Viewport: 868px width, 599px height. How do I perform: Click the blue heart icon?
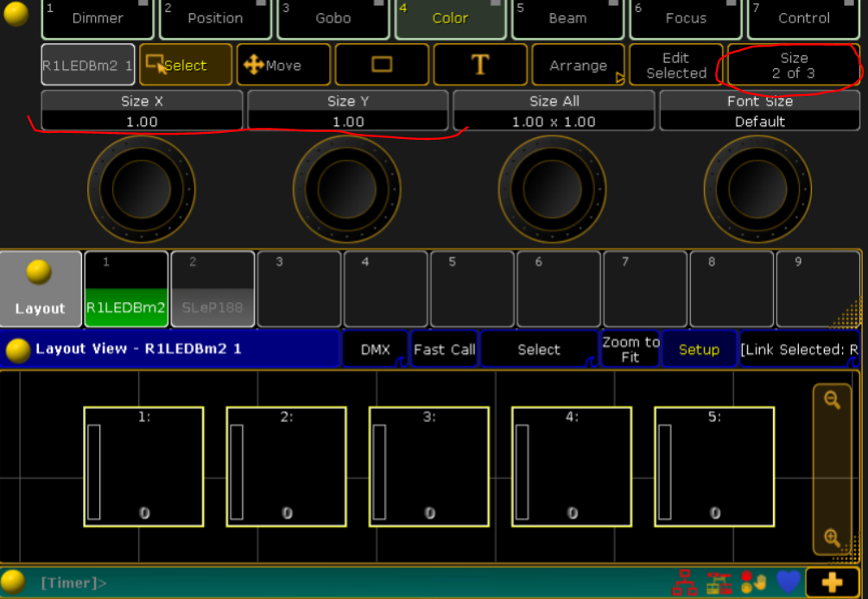(x=789, y=582)
